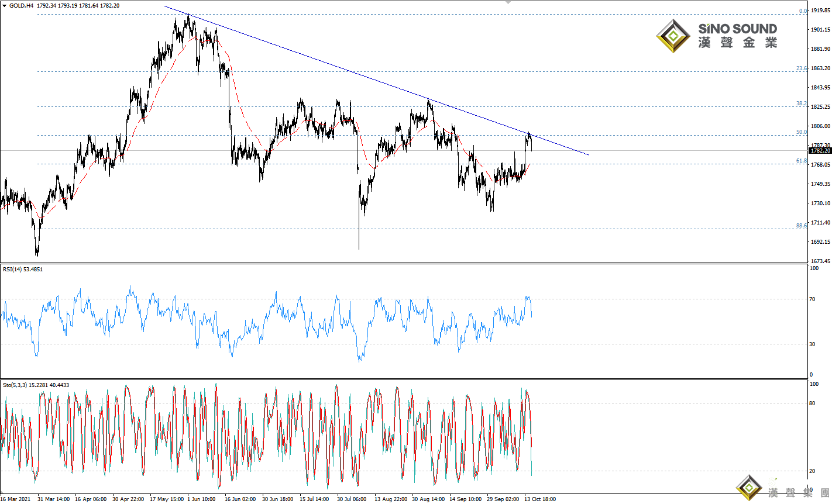Viewport: 832px width, 504px height.
Task: Click the Stochastic 80 level scale label
Action: [813, 403]
